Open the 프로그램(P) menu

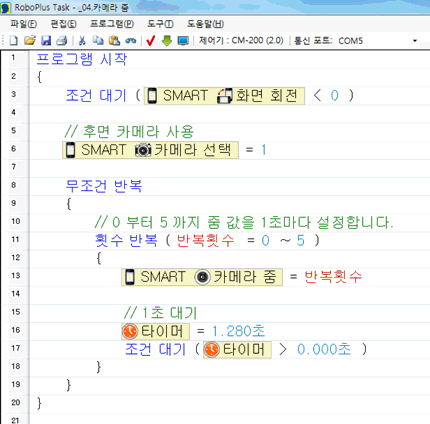(x=112, y=24)
